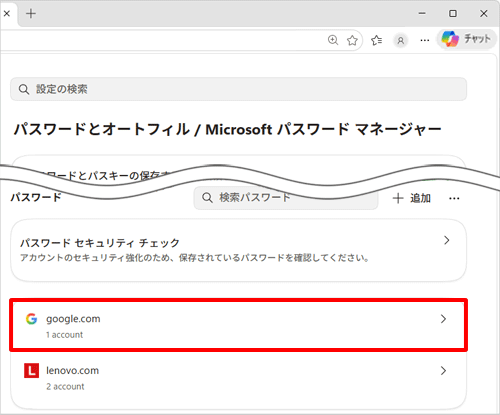Focus the 設定の検索 search field
The image size is (500, 415).
pos(238,89)
